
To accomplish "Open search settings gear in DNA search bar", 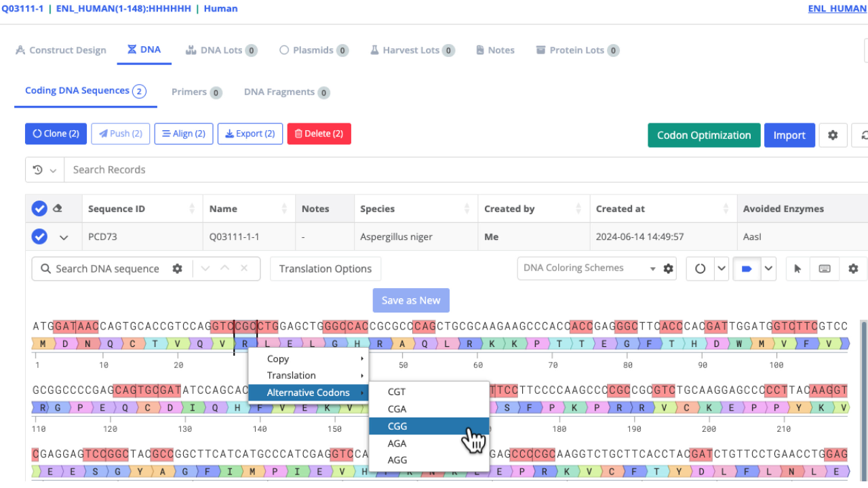I will (x=177, y=268).
